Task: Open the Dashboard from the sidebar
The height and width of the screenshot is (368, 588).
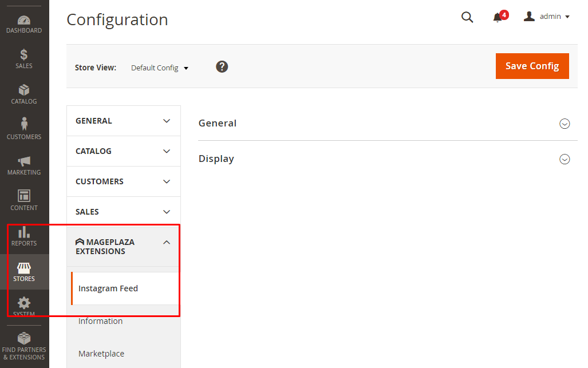Action: click(x=24, y=25)
